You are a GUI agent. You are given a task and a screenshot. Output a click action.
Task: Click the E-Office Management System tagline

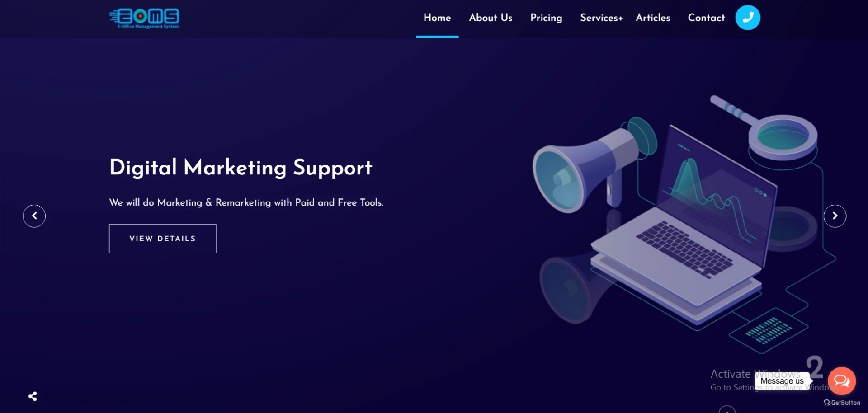pyautogui.click(x=148, y=27)
